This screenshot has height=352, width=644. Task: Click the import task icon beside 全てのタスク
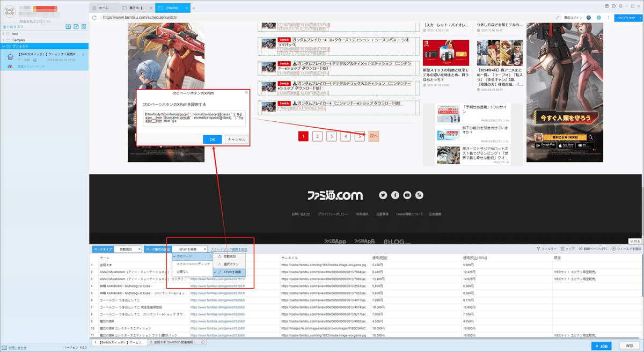[x=69, y=26]
